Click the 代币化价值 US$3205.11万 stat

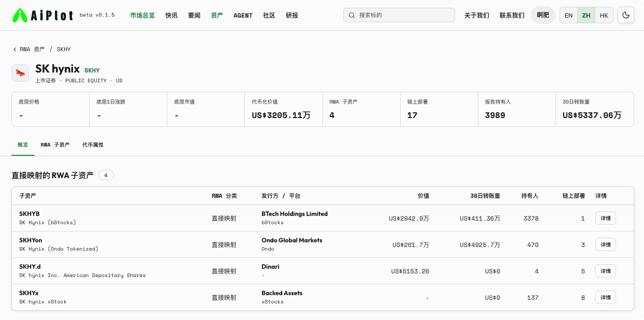coord(284,109)
